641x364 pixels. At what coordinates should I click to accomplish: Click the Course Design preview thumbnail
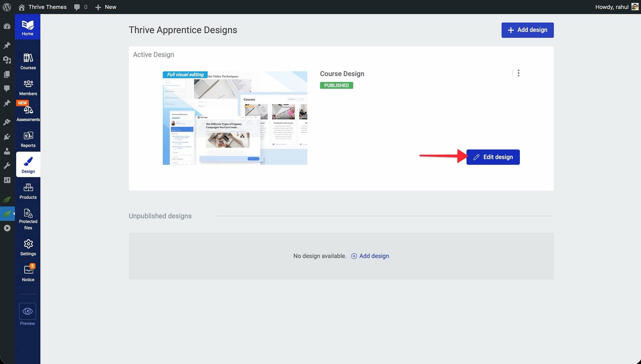click(235, 118)
